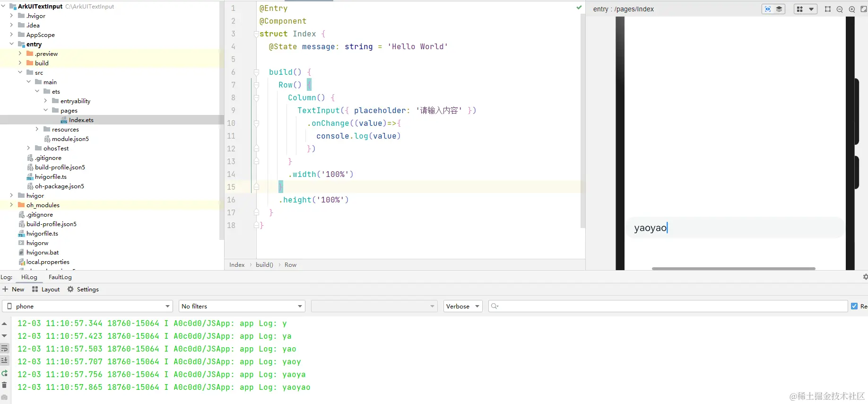
Task: Click build() in the editor breadcrumb
Action: [264, 265]
